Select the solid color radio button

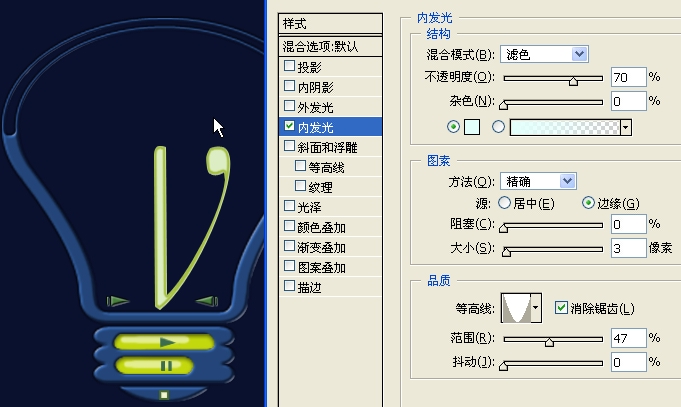tap(453, 127)
